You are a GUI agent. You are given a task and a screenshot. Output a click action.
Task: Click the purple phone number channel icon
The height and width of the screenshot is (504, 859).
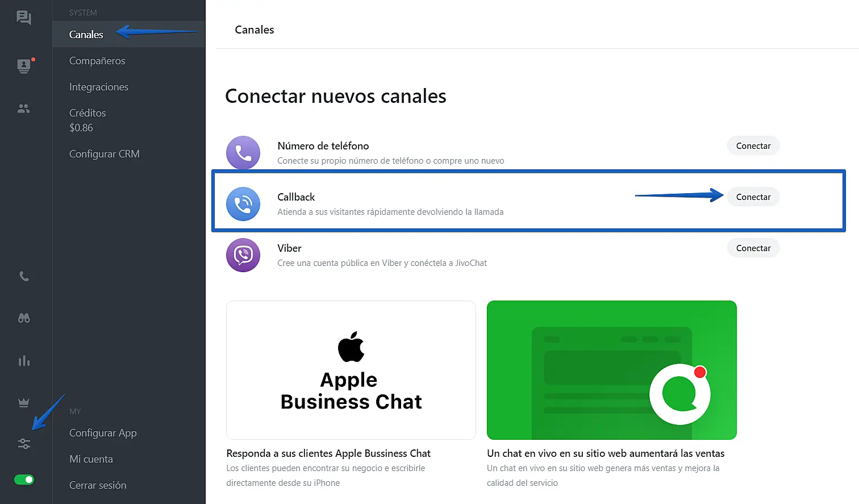click(243, 153)
